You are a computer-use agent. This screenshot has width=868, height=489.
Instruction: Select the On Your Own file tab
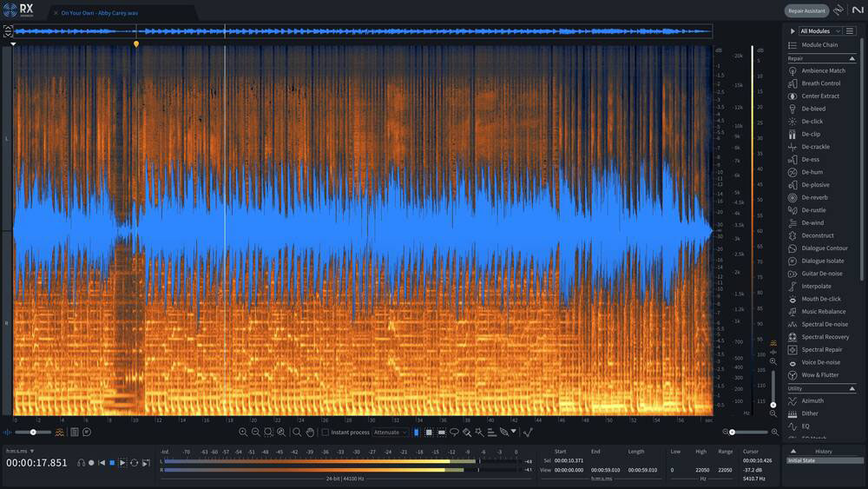(100, 13)
